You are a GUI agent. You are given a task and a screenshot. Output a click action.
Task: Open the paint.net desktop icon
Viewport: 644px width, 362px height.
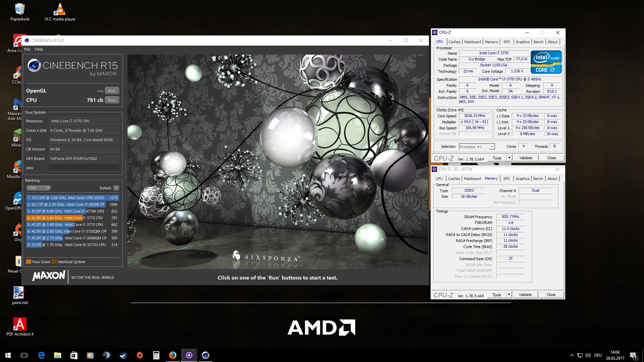coord(20,295)
